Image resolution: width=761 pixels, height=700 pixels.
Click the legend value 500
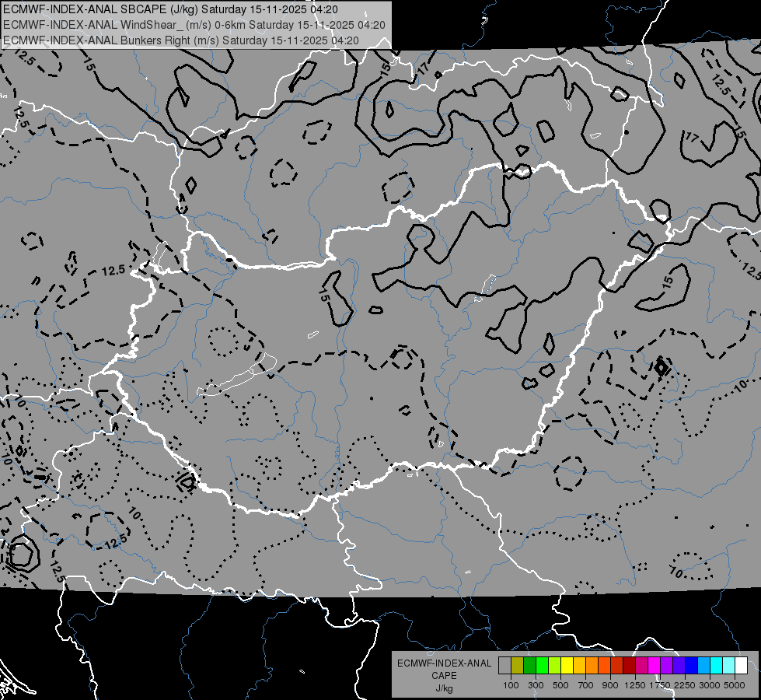click(560, 685)
